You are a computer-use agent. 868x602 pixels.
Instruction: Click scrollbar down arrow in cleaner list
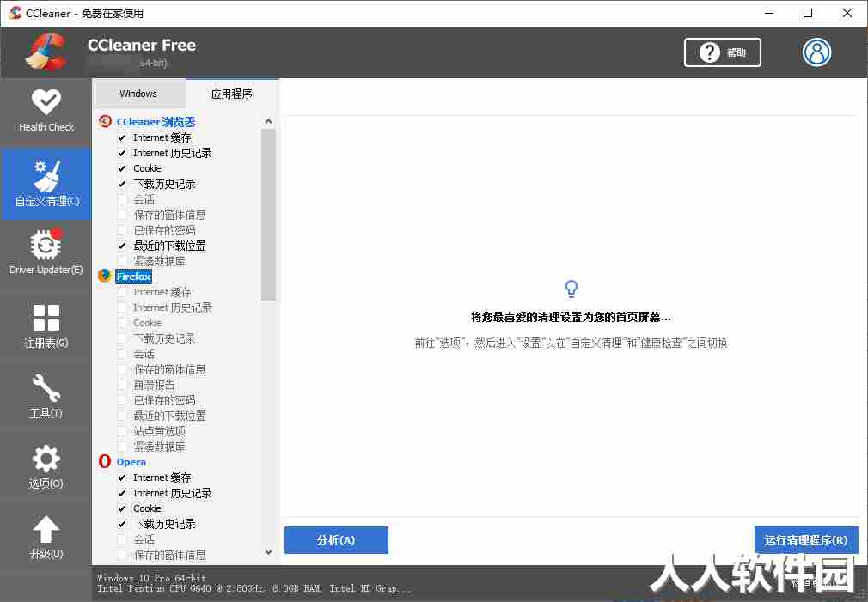click(268, 552)
